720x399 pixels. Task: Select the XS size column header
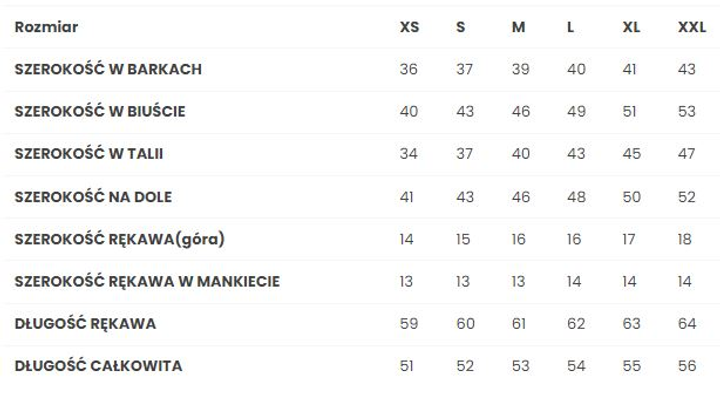(x=409, y=27)
